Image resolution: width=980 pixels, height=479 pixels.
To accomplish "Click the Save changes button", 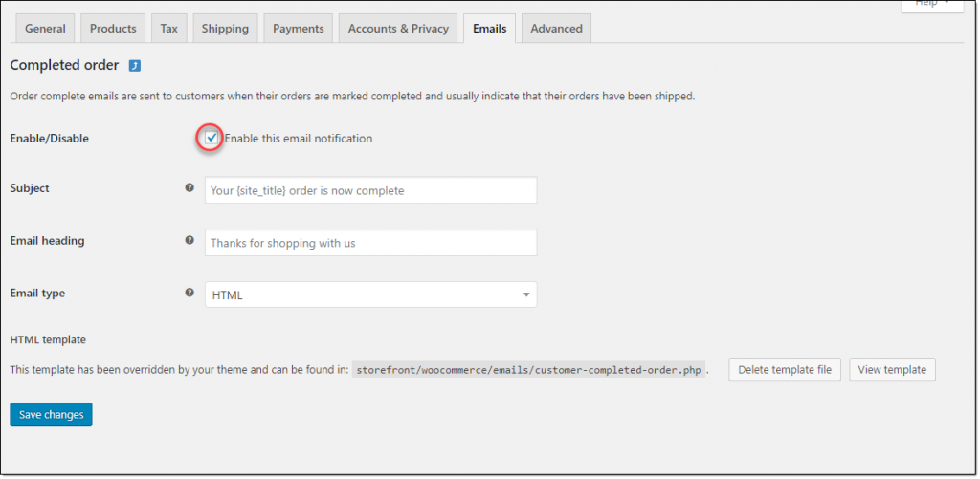I will pos(52,415).
